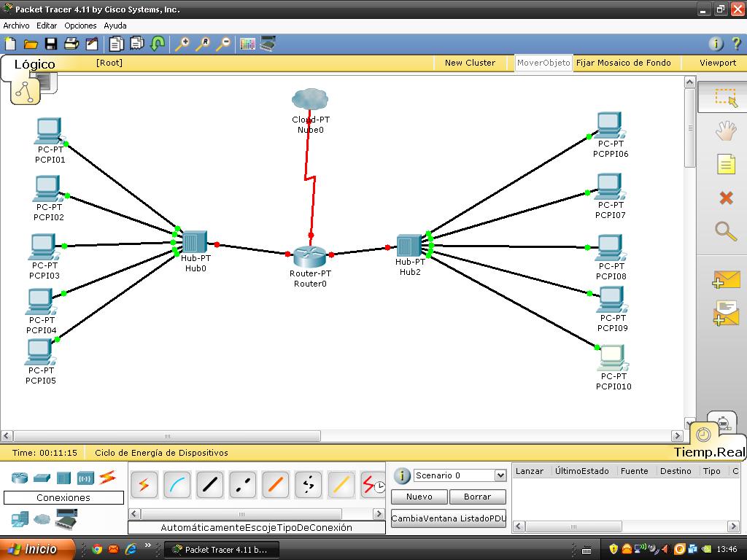
Task: Select the Inspect magnifier tool
Action: (x=726, y=231)
